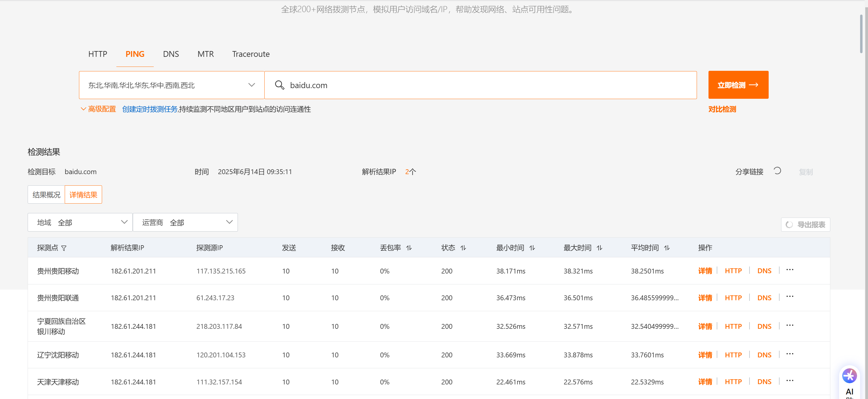Click resolved IP 182.61.244.181 for 辽宁沈阳移动

tap(133, 355)
